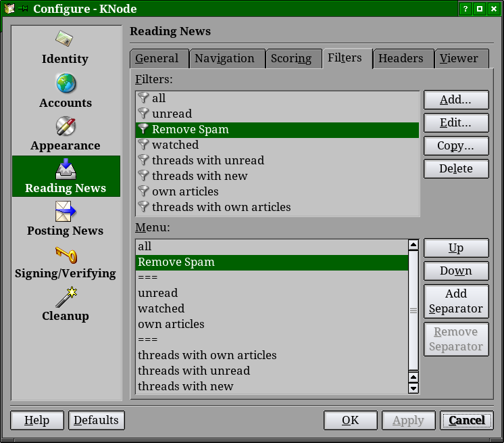Click funnel icon beside 'threads with own articles'
504x443 pixels.
(143, 206)
